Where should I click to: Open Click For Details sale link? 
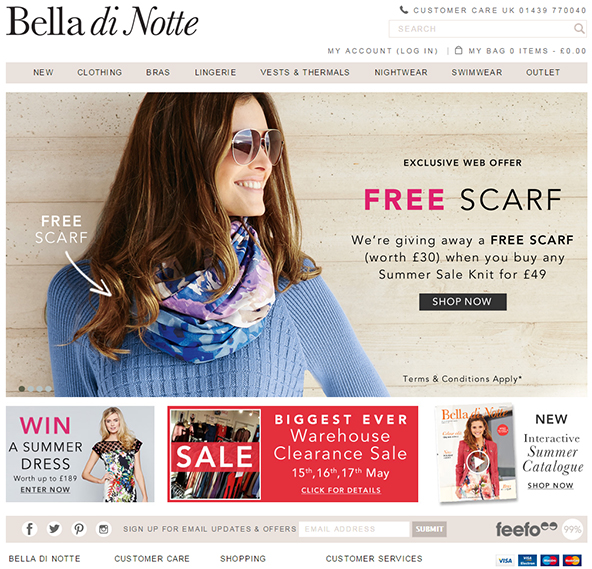pos(341,490)
